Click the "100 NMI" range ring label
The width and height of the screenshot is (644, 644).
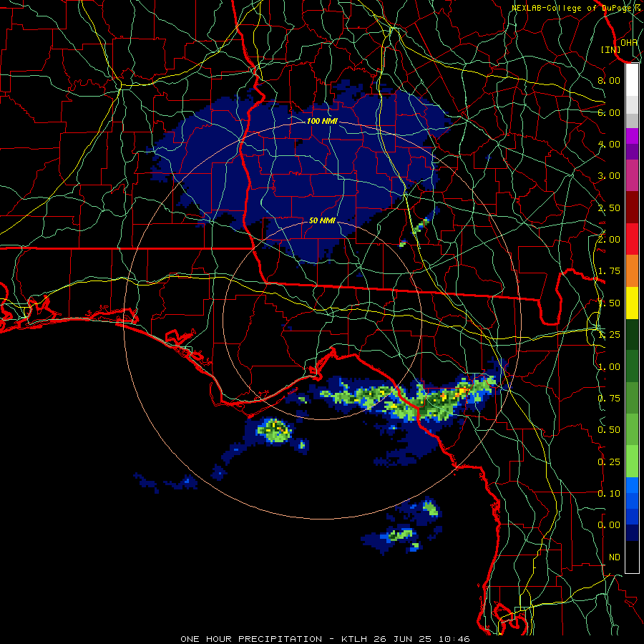(x=321, y=121)
